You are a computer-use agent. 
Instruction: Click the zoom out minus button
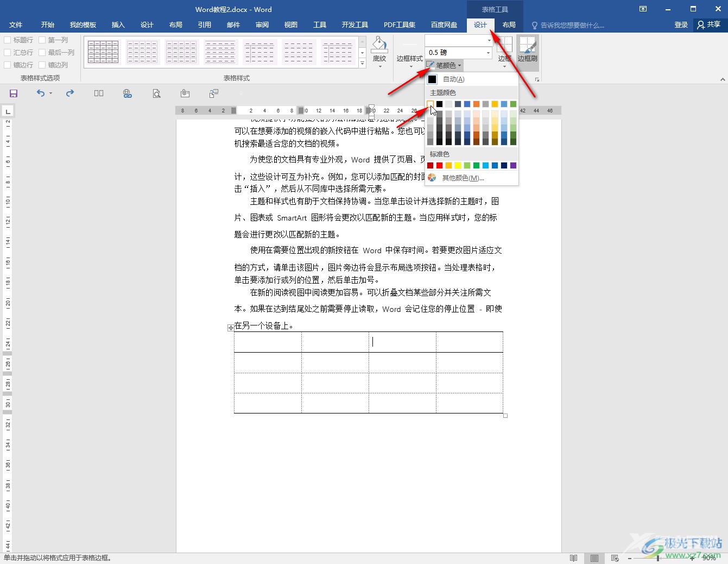(x=630, y=558)
